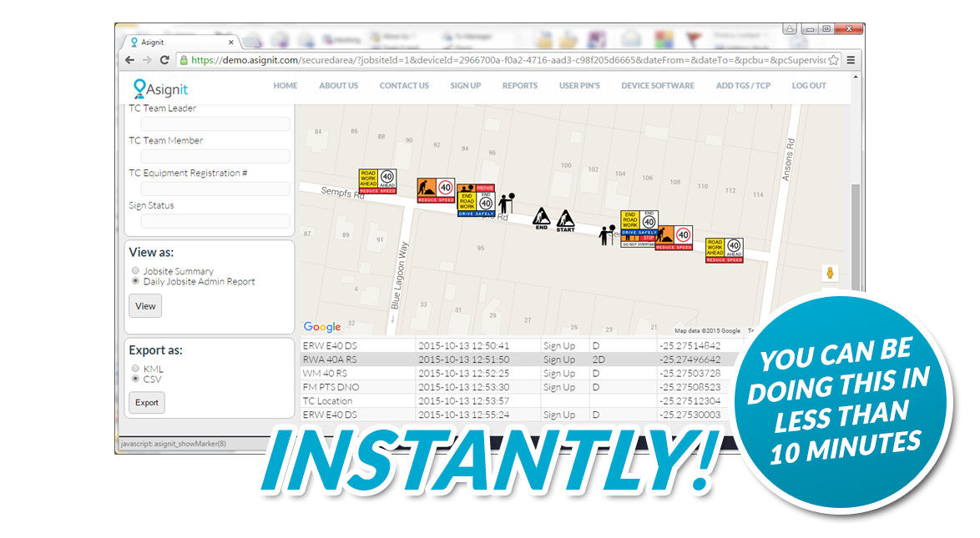
Task: Click the Asignit logo
Action: coord(160,88)
